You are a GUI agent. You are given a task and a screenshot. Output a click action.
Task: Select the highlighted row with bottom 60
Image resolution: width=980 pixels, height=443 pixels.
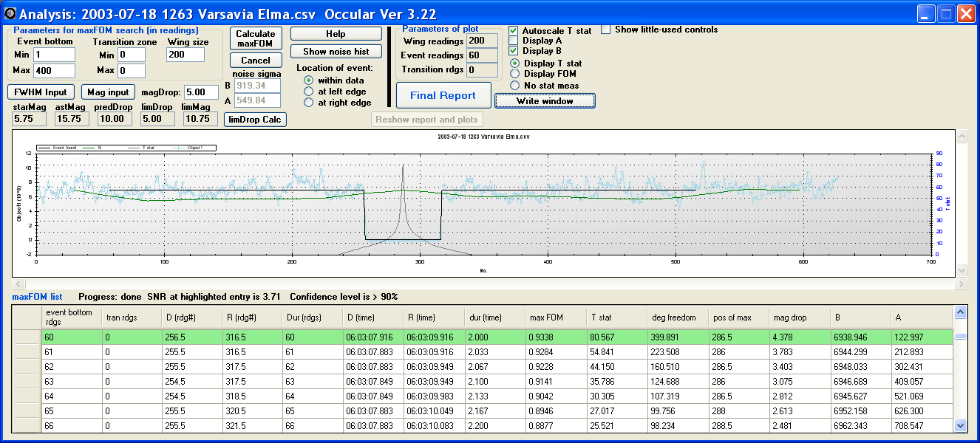[x=482, y=337]
